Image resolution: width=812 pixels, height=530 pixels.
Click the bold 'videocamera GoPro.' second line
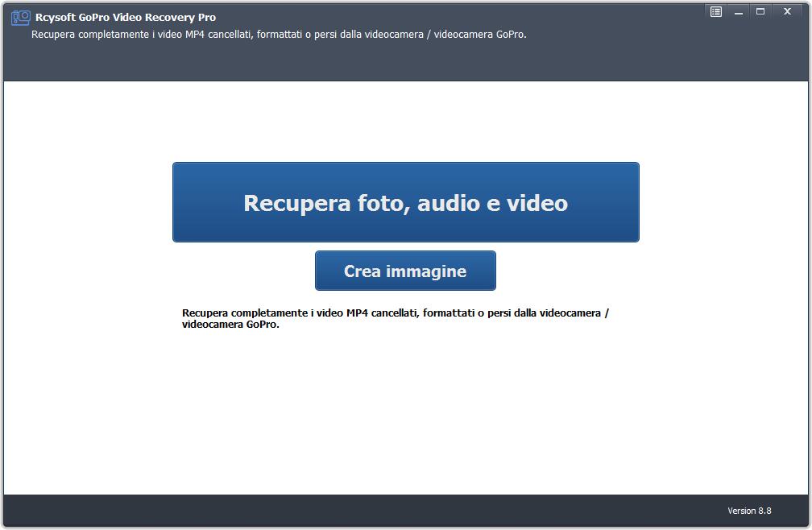[230, 325]
